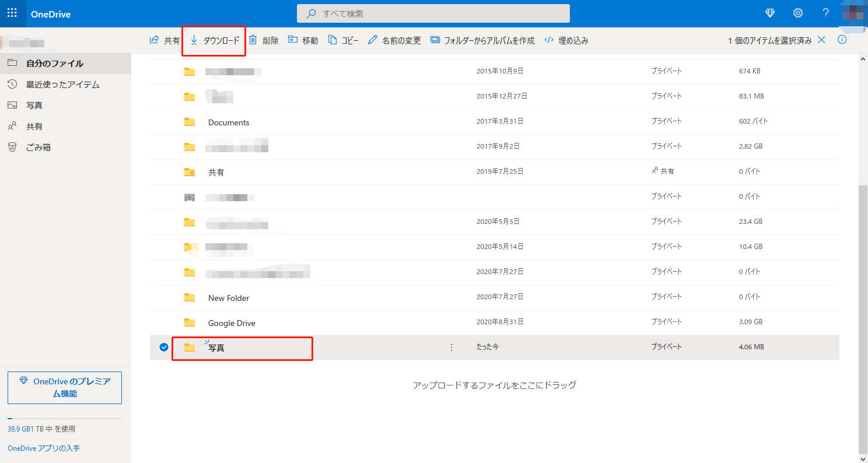Click the 4.06 MB size cell

(x=751, y=347)
